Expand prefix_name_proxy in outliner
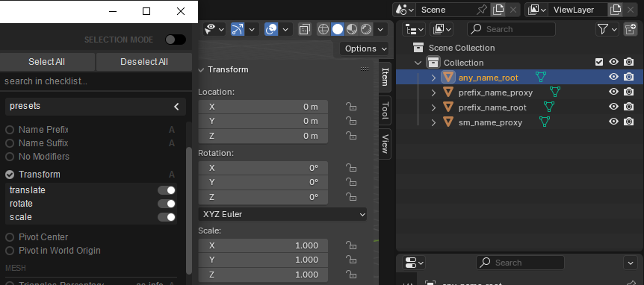644x285 pixels. point(433,93)
